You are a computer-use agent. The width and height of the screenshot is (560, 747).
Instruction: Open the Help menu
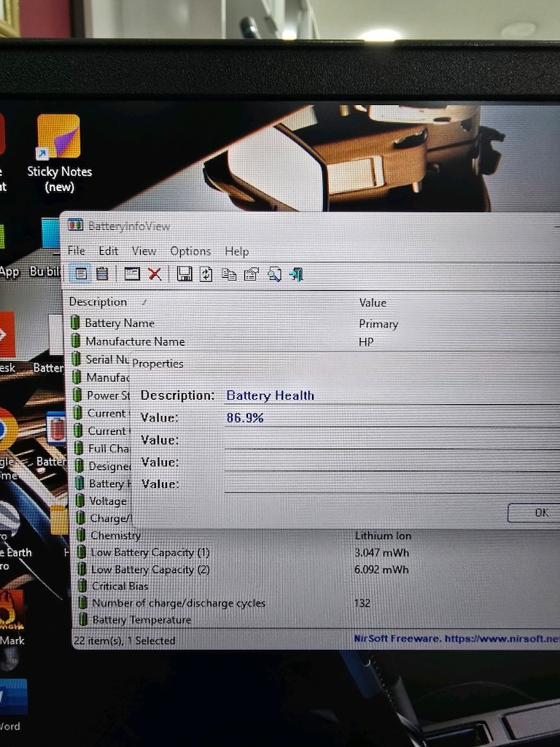(237, 251)
